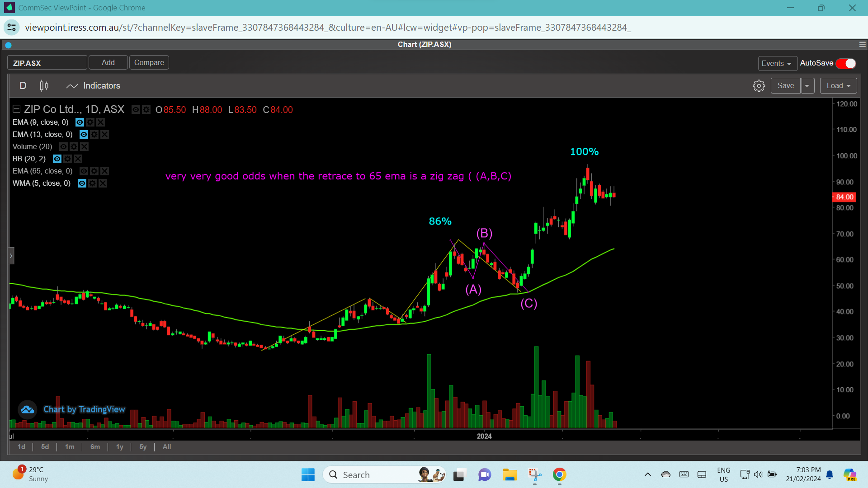Open the Windows Start menu
The width and height of the screenshot is (868, 488).
tap(308, 475)
